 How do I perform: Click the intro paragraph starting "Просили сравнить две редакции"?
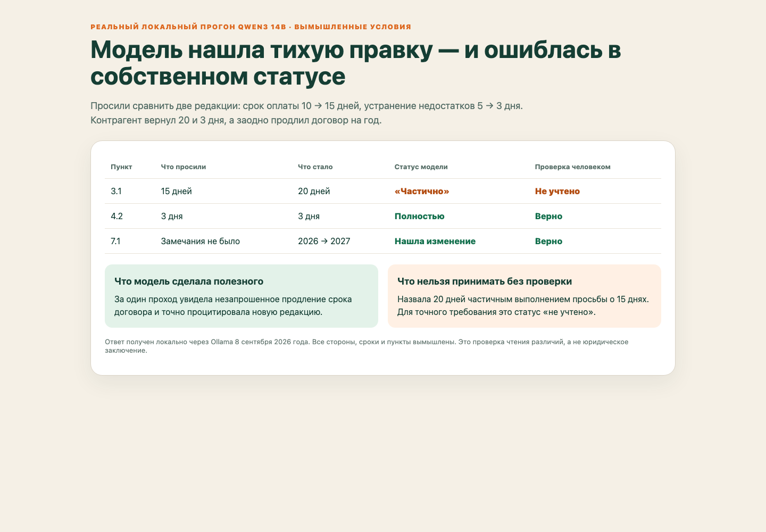[306, 113]
